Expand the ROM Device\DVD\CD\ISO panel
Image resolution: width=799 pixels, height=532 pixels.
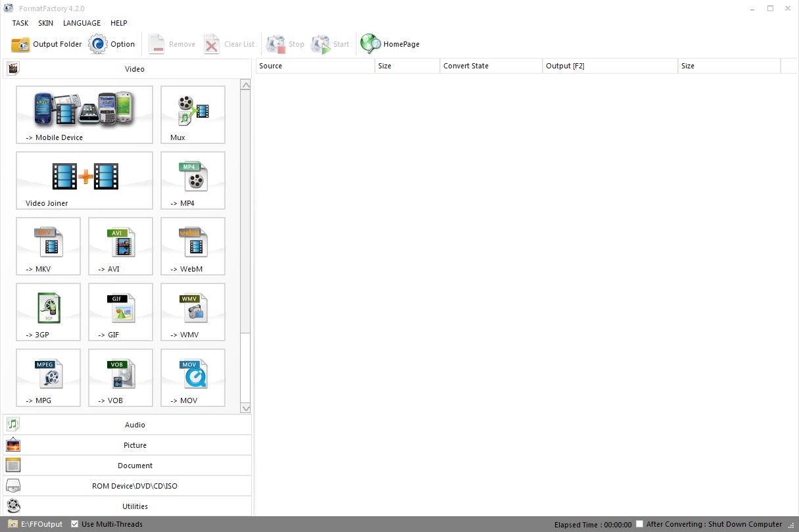point(127,486)
